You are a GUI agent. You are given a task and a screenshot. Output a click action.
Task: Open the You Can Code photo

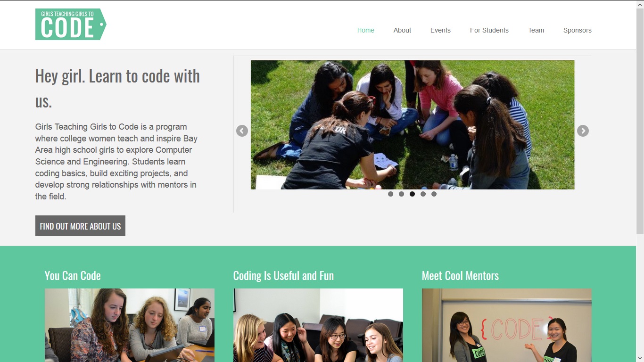tap(130, 325)
